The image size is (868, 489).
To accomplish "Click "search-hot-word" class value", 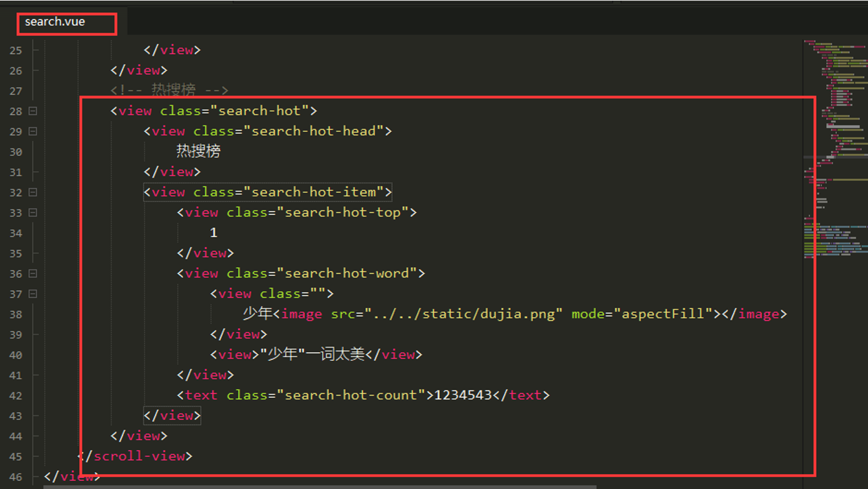I will click(347, 273).
